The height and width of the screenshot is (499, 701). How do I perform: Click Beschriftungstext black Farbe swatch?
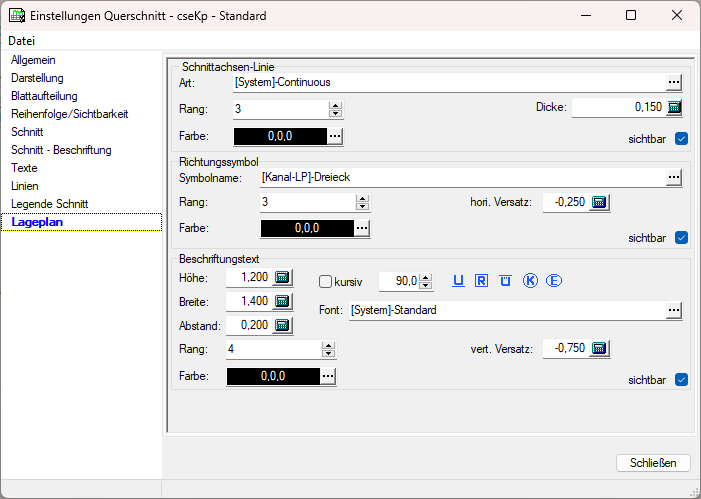coord(273,376)
